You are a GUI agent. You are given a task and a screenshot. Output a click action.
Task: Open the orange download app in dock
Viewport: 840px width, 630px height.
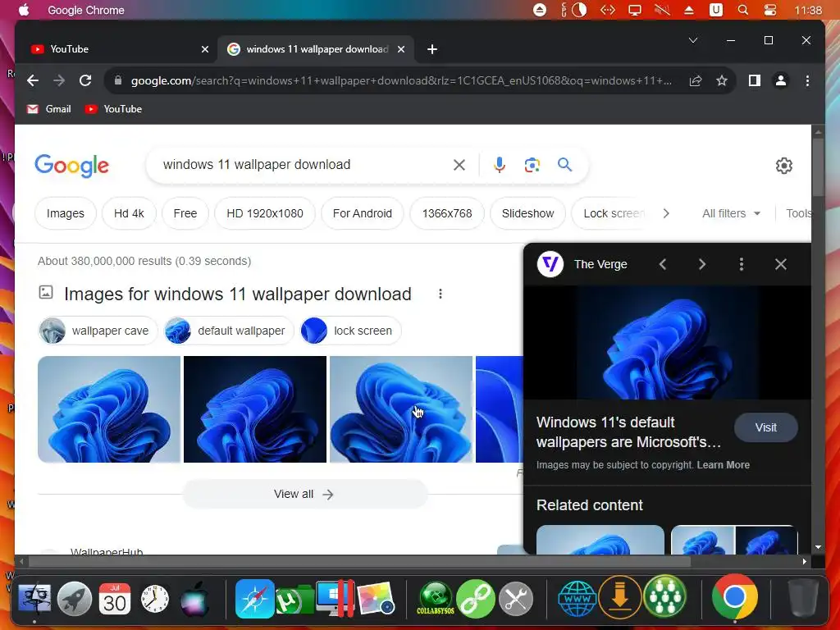620,597
